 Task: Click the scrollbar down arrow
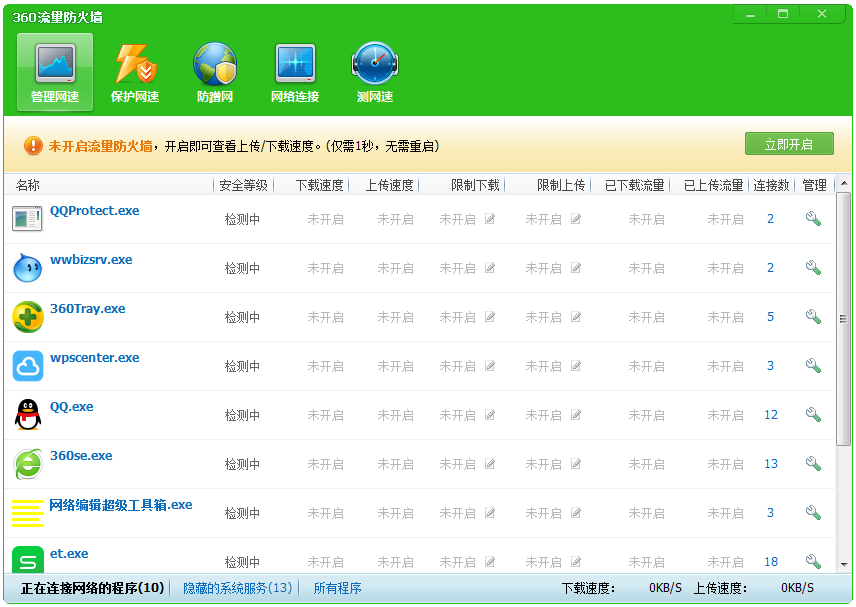tap(844, 566)
